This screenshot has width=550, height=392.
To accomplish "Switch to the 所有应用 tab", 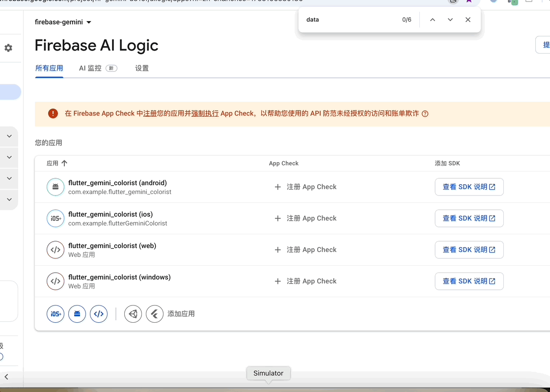I will 49,68.
